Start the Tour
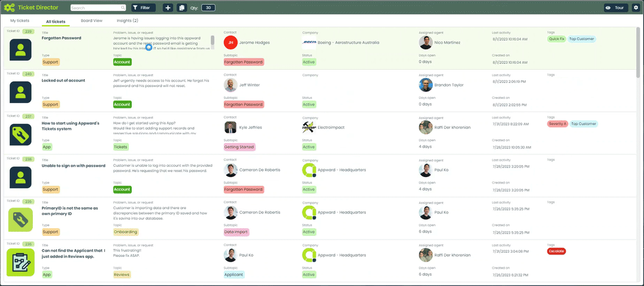The height and width of the screenshot is (286, 644). coord(615,8)
